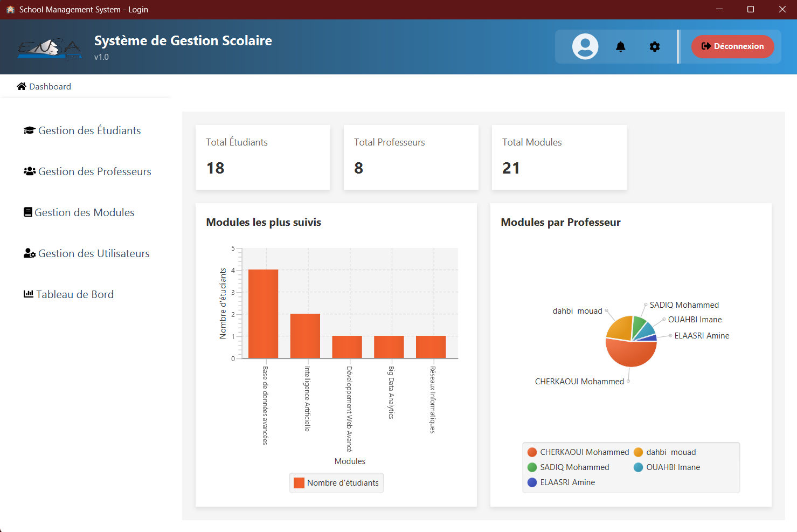The height and width of the screenshot is (532, 797).
Task: Click the SADIQ Mohammed green pie slice
Action: [x=638, y=325]
